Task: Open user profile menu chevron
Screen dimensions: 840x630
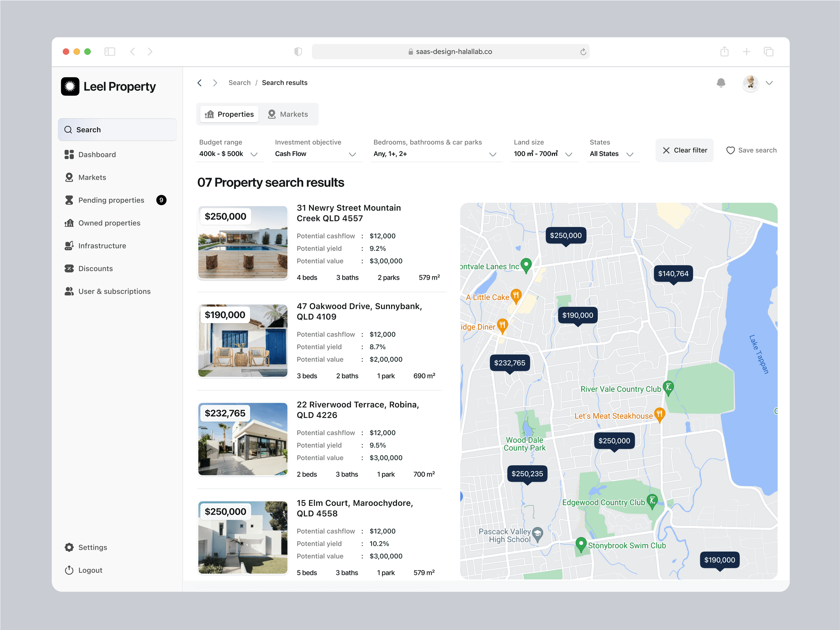Action: pos(769,83)
